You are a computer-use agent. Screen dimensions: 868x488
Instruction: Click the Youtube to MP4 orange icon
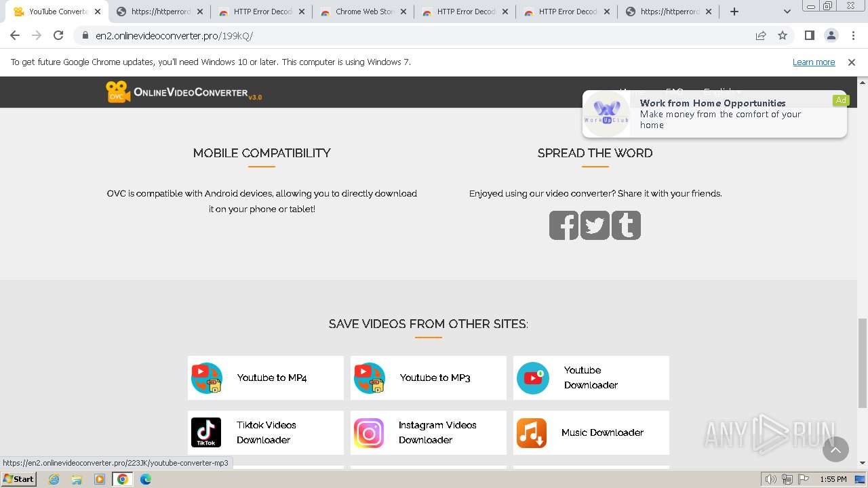207,378
